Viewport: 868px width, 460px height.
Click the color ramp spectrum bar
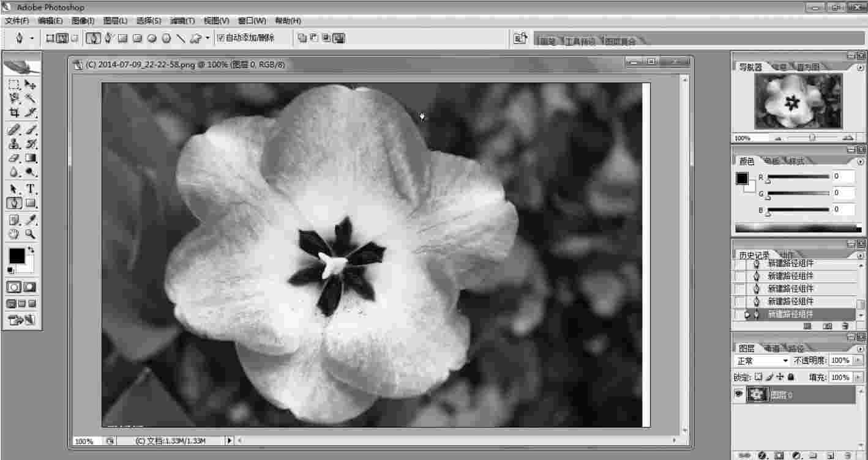(x=799, y=228)
